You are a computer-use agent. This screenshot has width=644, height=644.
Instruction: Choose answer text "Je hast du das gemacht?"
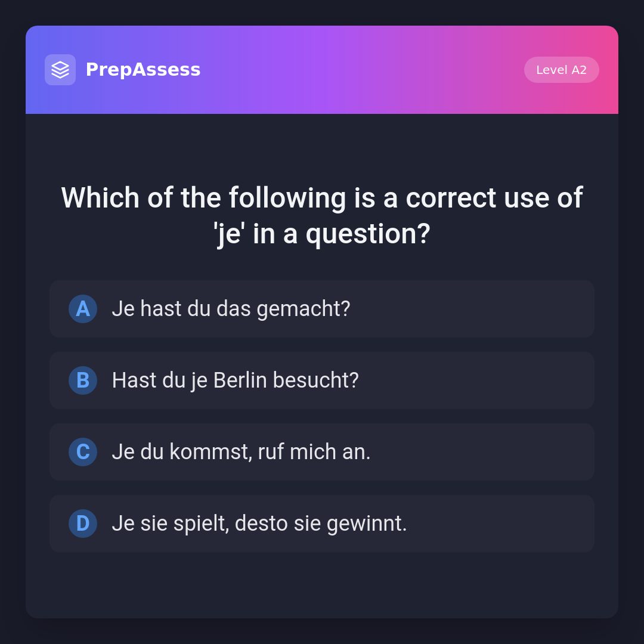pos(231,309)
